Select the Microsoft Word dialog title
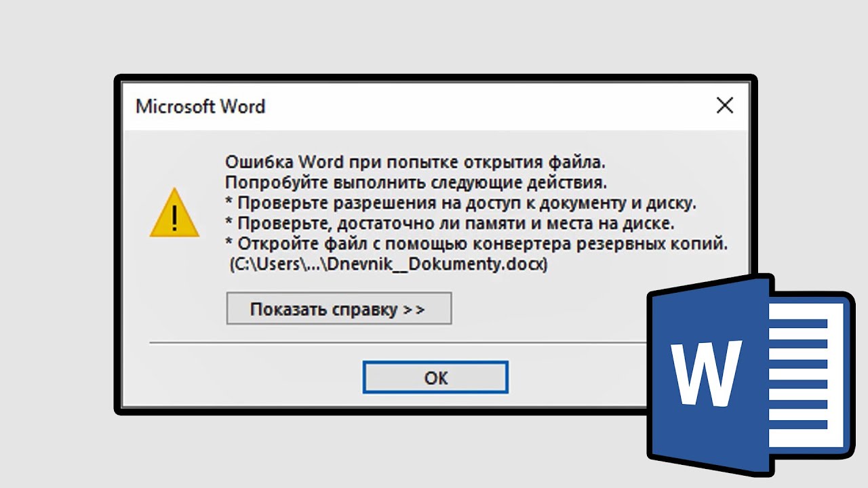Viewport: 868px width, 488px height. (x=200, y=106)
